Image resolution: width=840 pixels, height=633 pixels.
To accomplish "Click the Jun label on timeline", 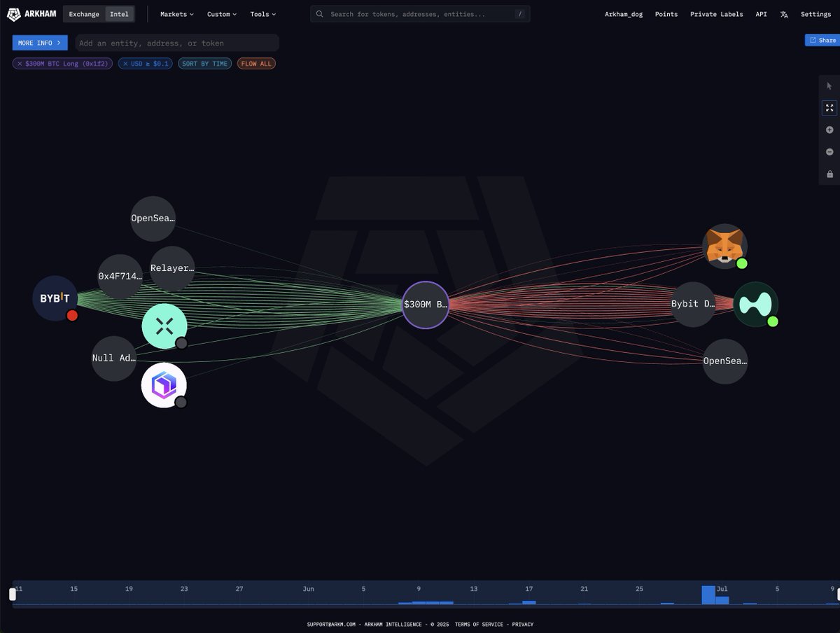I will pyautogui.click(x=308, y=589).
